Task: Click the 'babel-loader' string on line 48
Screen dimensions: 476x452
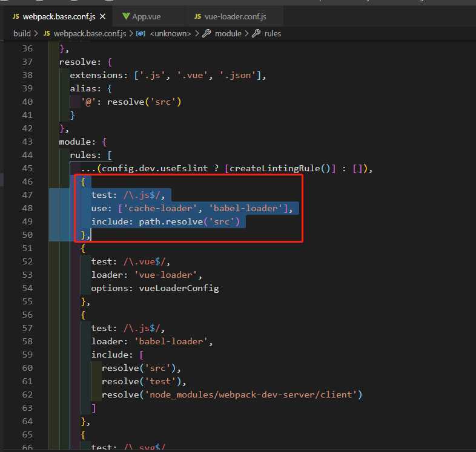Action: (x=246, y=208)
